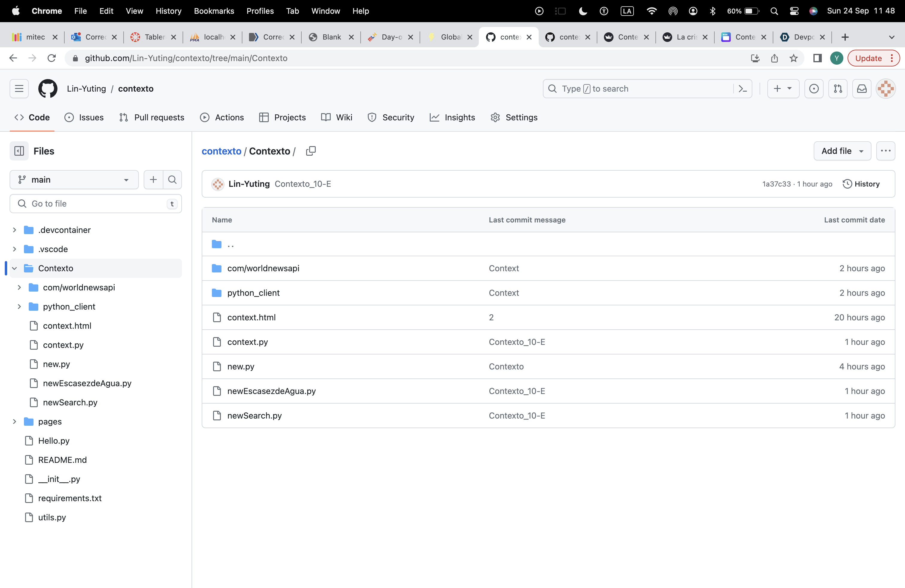Viewport: 905px width, 588px height.
Task: Collapse the Contexto folder in sidebar
Action: click(14, 268)
